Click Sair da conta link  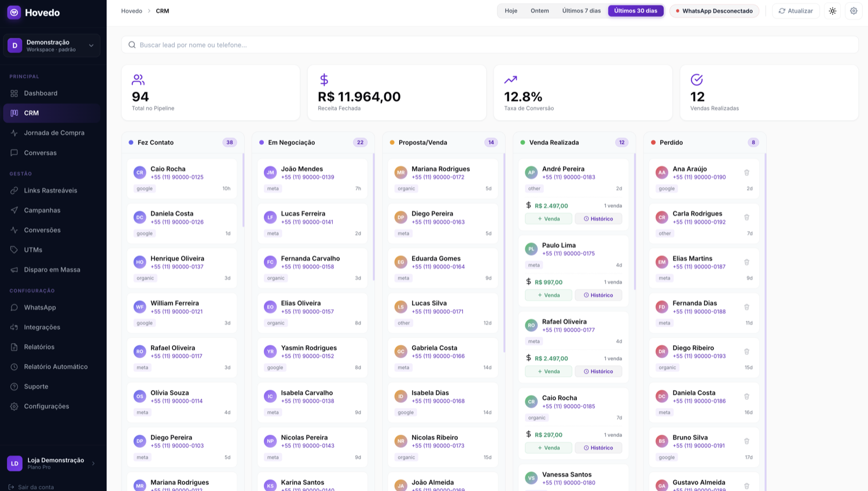pyautogui.click(x=31, y=487)
